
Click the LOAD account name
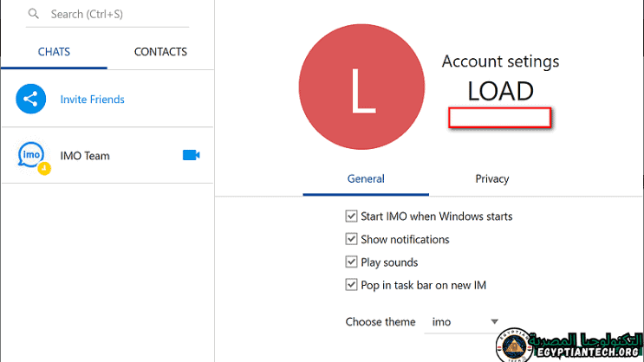pyautogui.click(x=500, y=91)
